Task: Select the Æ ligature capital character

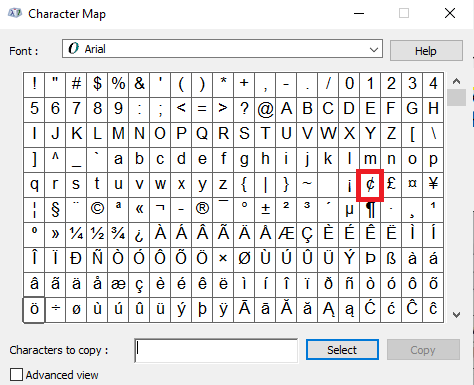Action: tap(286, 235)
